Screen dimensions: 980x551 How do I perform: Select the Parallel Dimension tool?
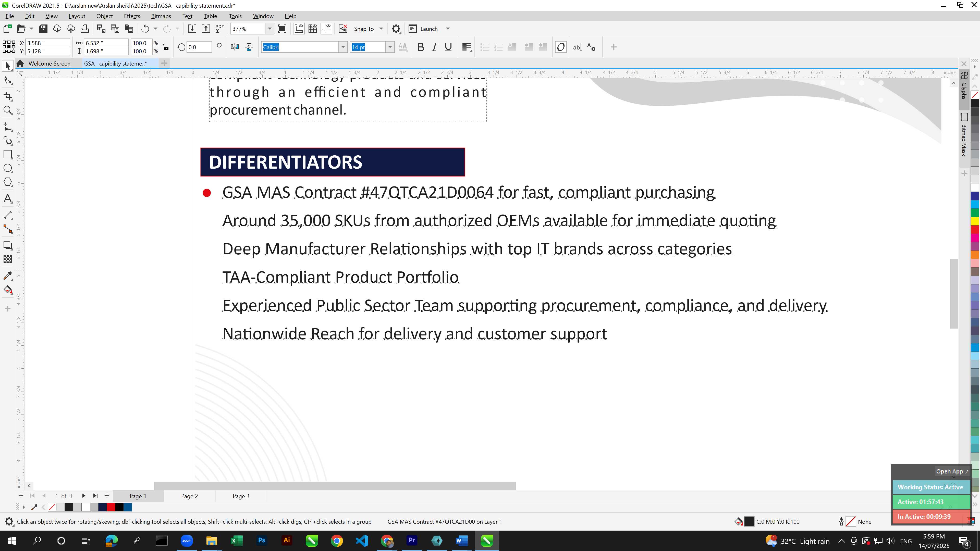click(x=8, y=215)
